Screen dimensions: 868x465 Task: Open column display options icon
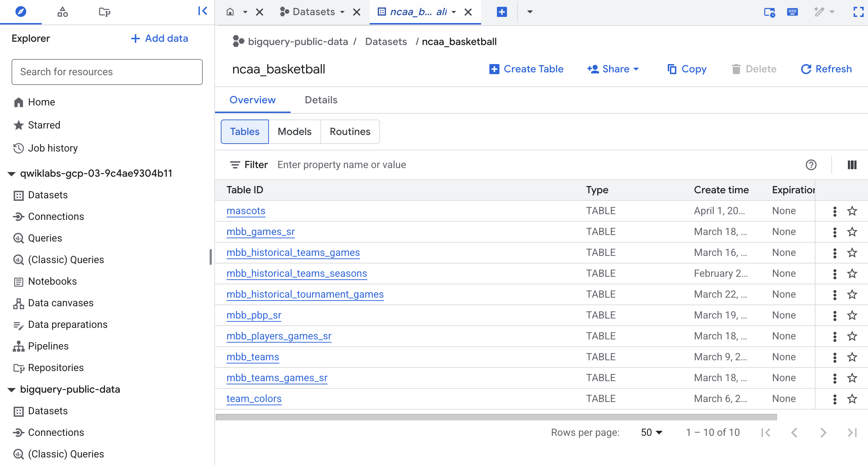852,165
